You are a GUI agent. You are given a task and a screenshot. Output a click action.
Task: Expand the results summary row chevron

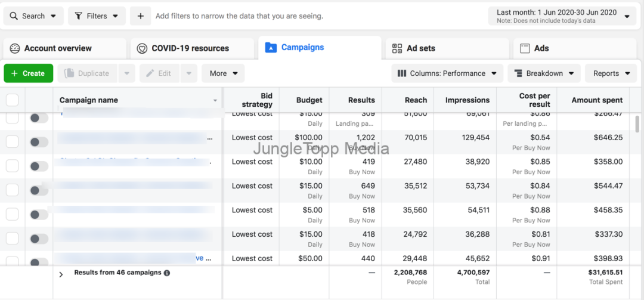[x=61, y=274]
